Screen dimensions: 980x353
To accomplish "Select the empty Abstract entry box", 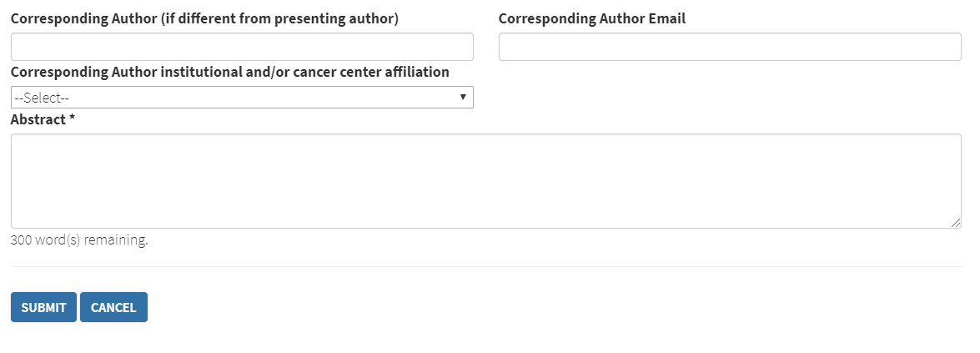I will click(485, 181).
